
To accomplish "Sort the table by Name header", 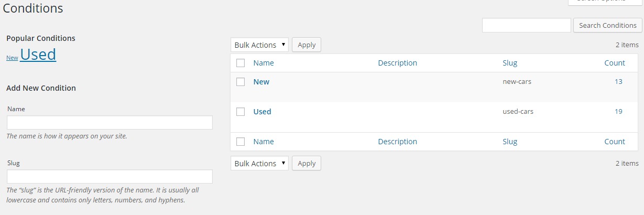I will pyautogui.click(x=264, y=63).
